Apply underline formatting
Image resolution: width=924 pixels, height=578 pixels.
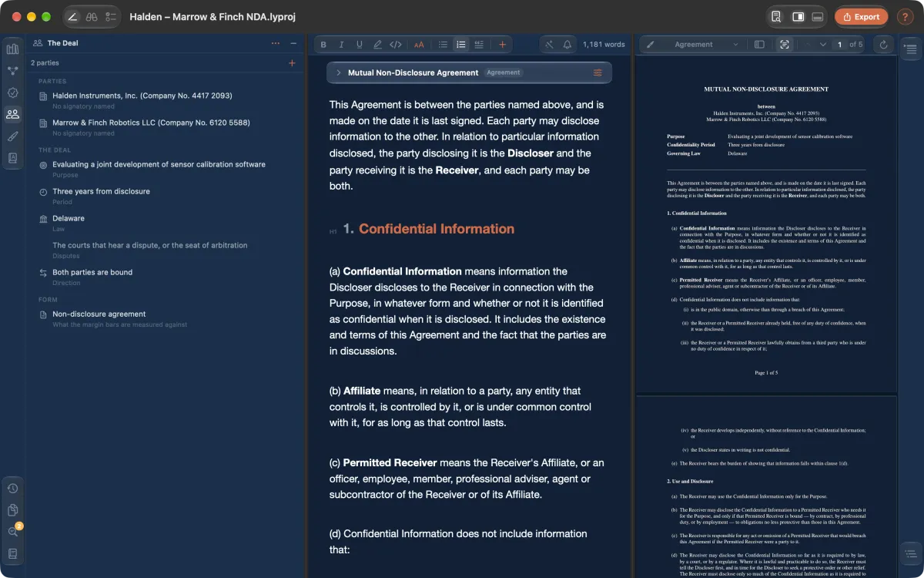[359, 45]
